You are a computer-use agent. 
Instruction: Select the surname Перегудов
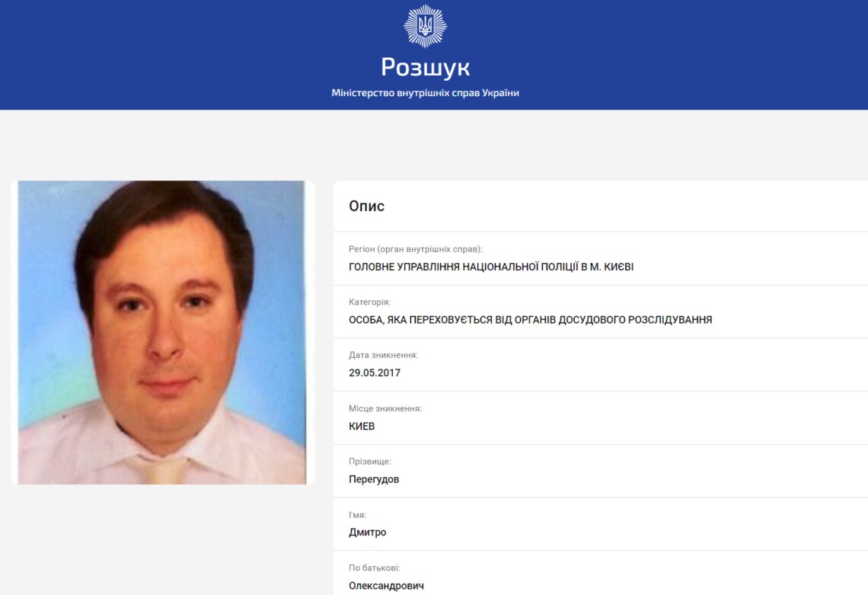374,479
